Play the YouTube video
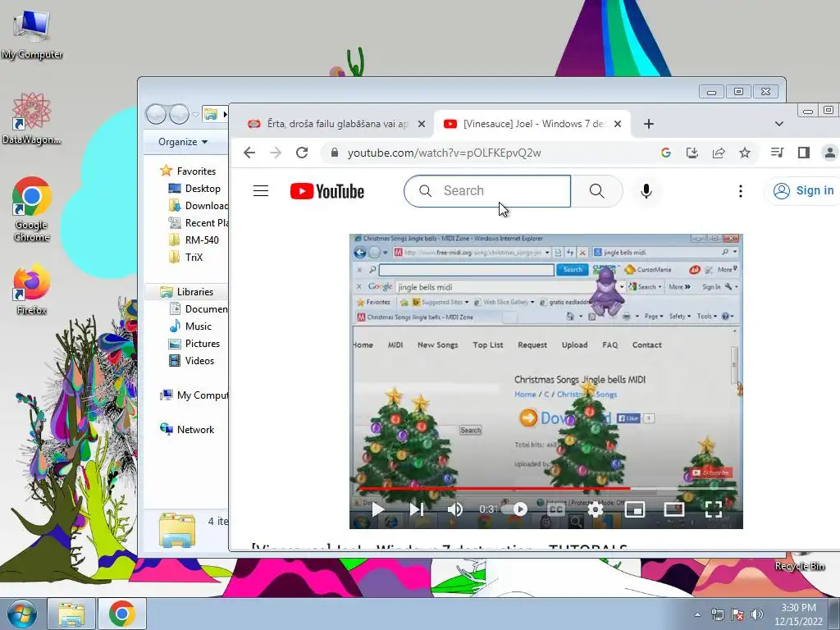 (x=377, y=509)
